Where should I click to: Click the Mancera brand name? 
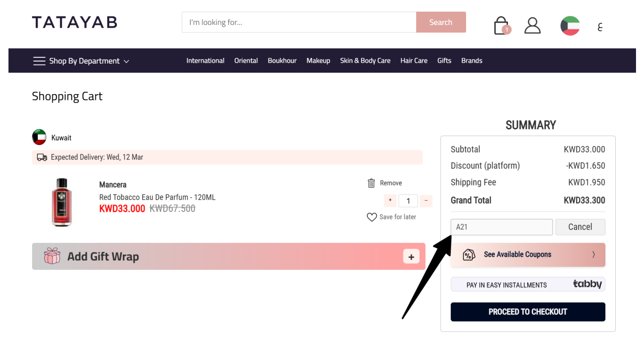pyautogui.click(x=113, y=185)
